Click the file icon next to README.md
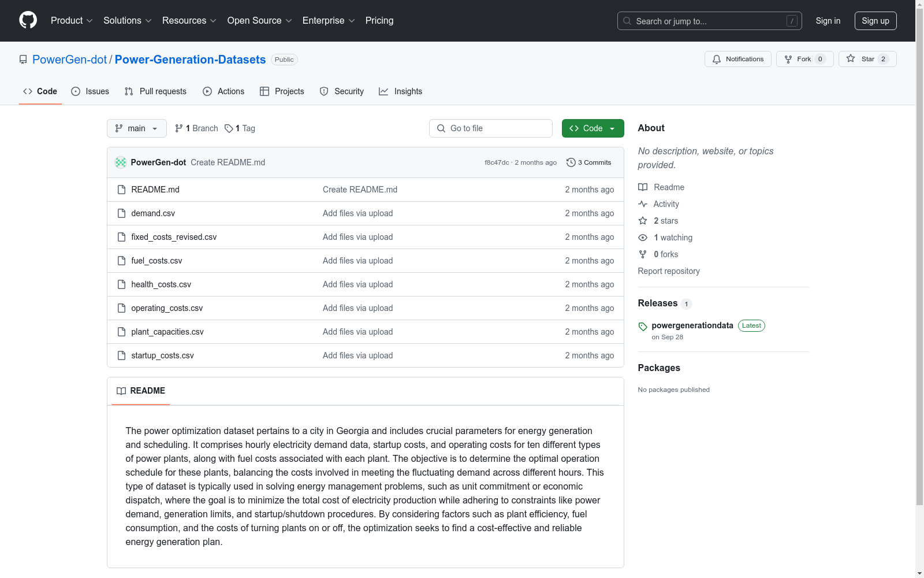 tap(121, 190)
